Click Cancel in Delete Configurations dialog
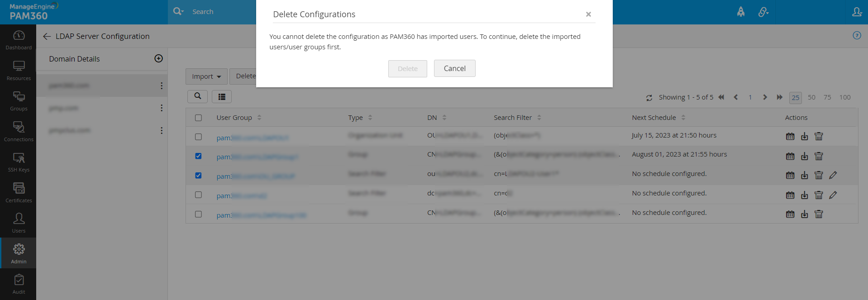Viewport: 868px width, 300px height. point(454,68)
